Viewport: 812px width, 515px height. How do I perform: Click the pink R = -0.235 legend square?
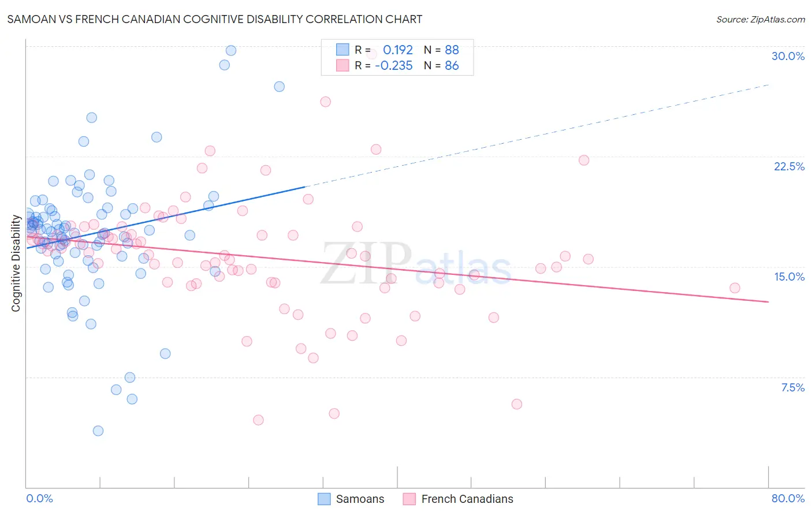pos(342,65)
